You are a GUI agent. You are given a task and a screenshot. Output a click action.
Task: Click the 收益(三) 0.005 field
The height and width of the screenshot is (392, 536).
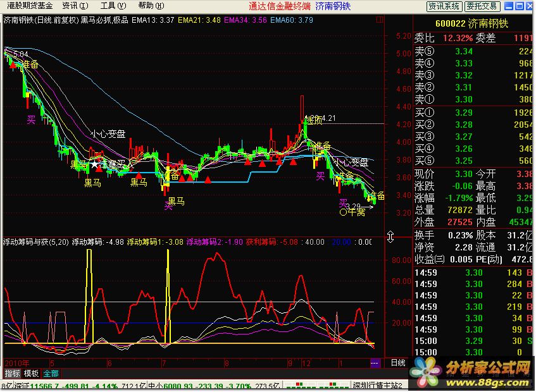tap(444, 259)
